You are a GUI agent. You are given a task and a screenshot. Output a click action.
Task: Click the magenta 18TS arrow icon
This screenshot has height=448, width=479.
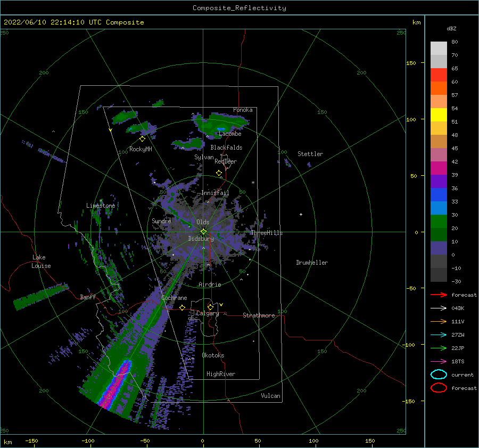click(x=439, y=362)
